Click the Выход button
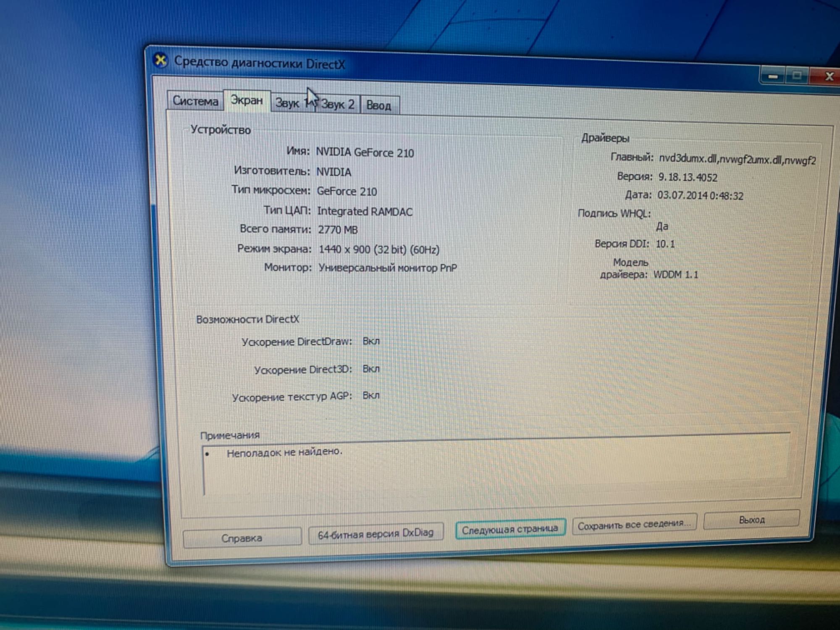 coord(752,520)
